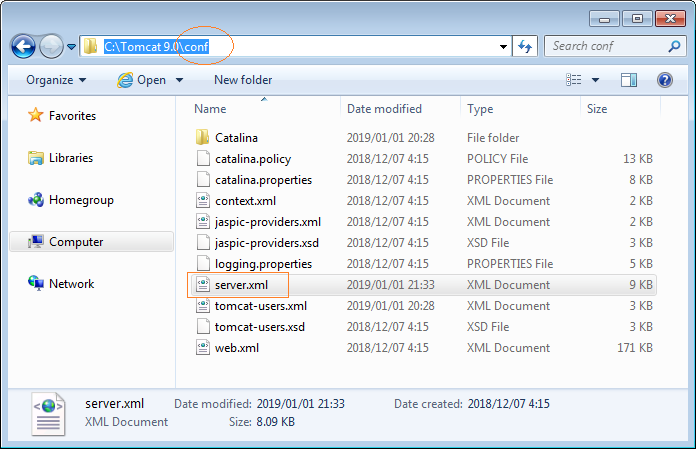Select the web.xml file

237,348
